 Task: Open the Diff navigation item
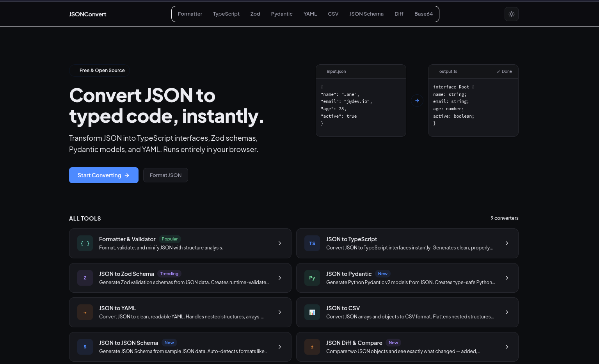399,14
